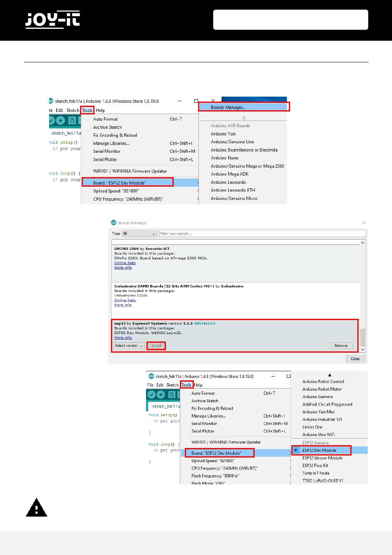Open More info link under Industruino SAMD
The width and height of the screenshot is (392, 555).
click(x=123, y=305)
